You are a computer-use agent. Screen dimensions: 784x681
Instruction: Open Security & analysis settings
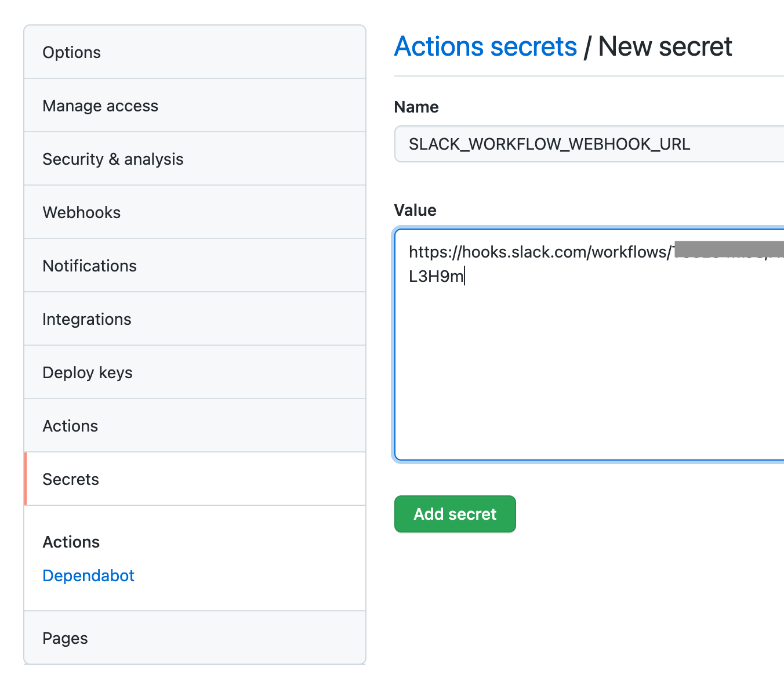pos(113,159)
